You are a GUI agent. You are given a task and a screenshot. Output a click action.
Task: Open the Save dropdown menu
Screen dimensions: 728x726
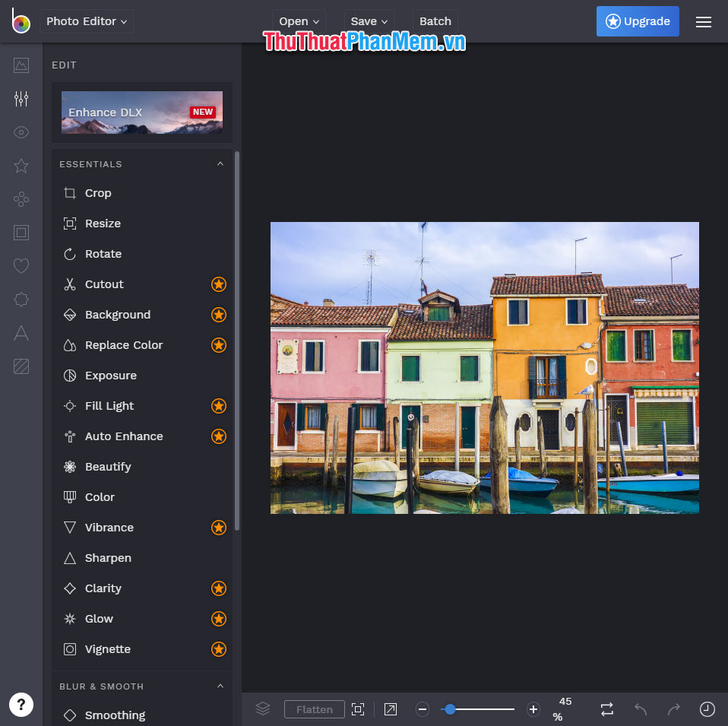(x=369, y=21)
